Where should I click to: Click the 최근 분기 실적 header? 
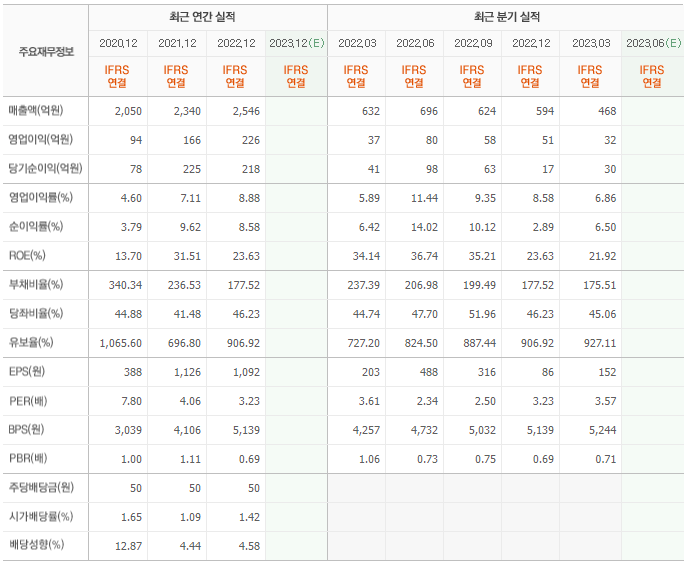[506, 17]
